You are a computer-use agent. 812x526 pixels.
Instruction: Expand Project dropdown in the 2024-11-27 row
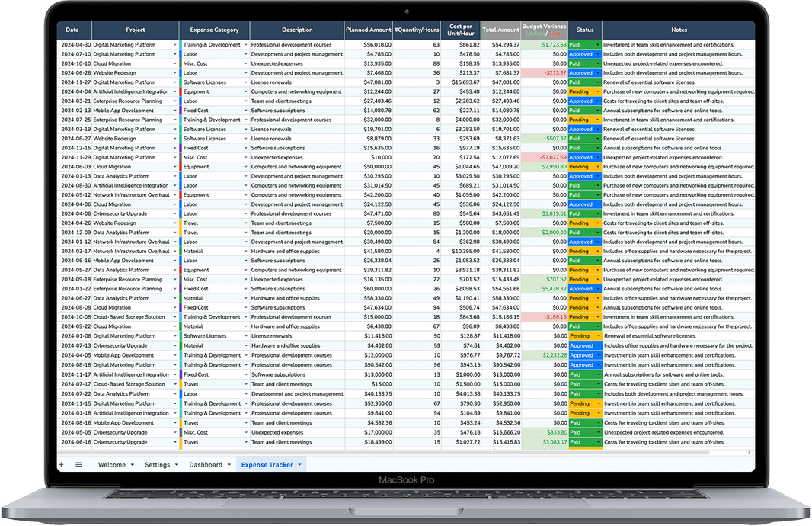[x=175, y=82]
